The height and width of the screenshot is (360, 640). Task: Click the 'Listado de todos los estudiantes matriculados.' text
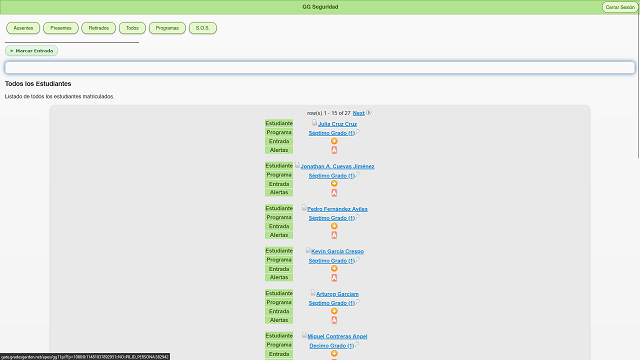tap(60, 97)
